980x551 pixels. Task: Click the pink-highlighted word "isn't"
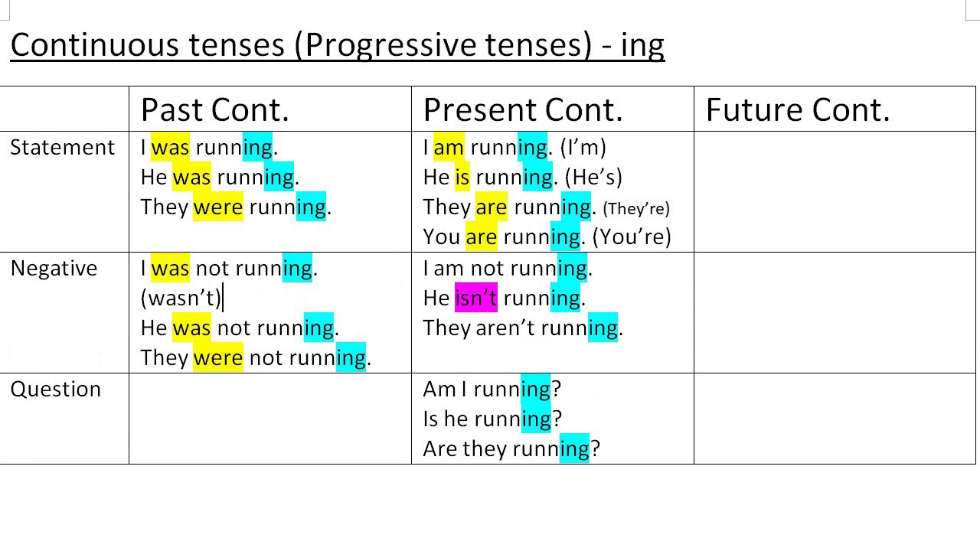(x=475, y=298)
